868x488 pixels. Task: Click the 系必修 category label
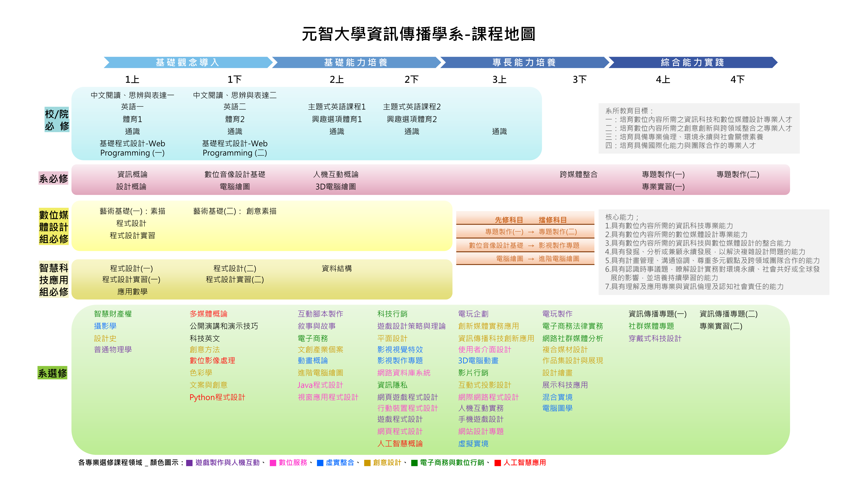[53, 178]
